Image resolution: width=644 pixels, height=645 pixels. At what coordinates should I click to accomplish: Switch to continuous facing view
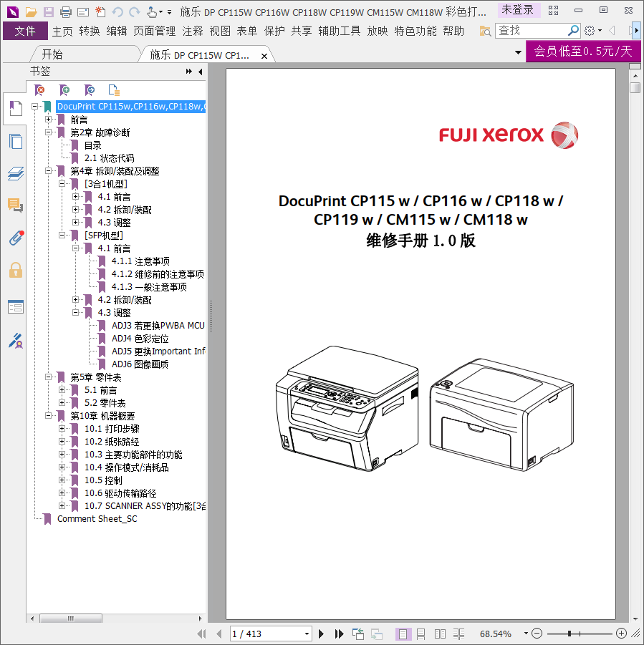click(459, 634)
